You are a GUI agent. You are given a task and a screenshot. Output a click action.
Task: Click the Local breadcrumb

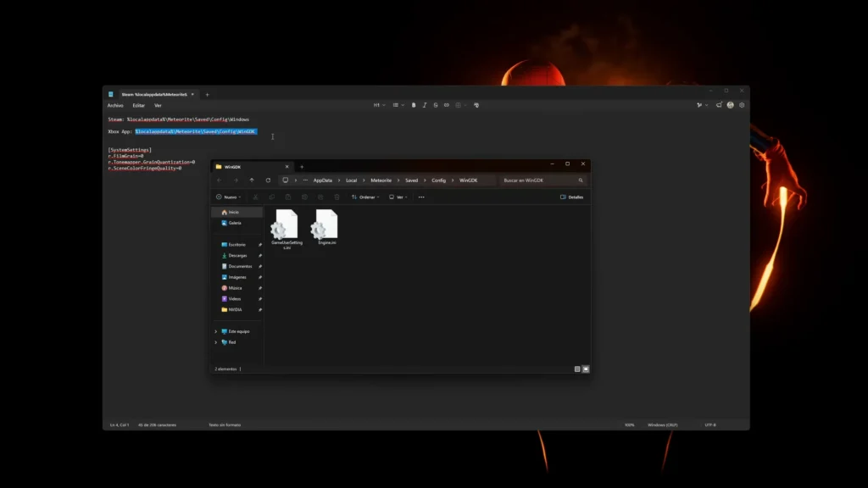click(352, 180)
